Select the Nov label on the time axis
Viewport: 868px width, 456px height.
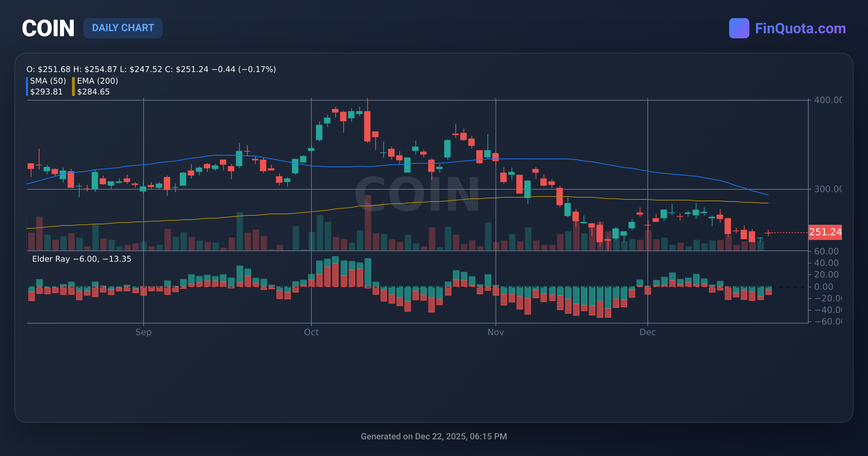[x=496, y=332]
